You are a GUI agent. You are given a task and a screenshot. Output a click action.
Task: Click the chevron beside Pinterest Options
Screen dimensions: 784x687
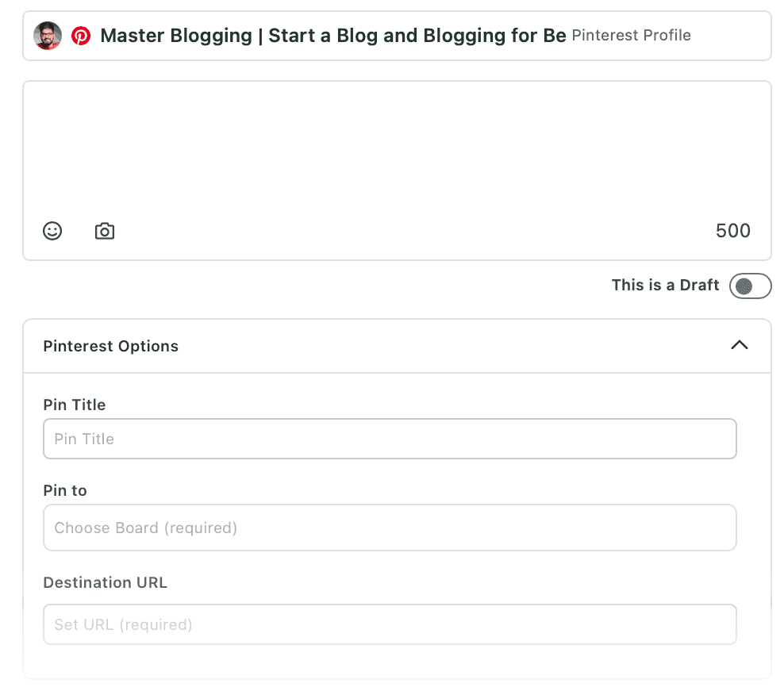coord(740,346)
